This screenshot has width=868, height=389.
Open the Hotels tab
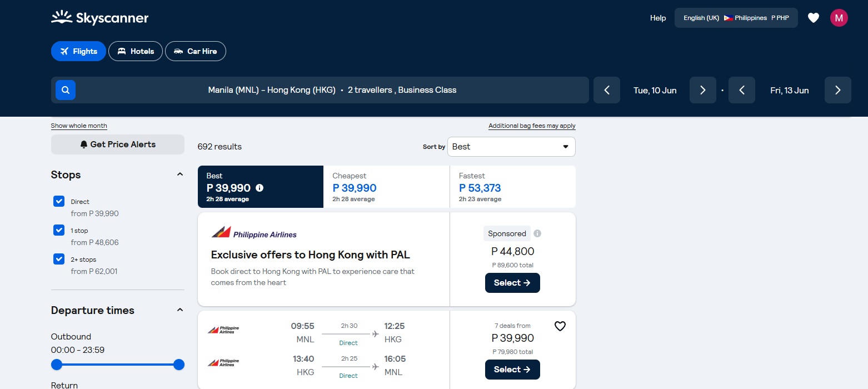point(136,51)
